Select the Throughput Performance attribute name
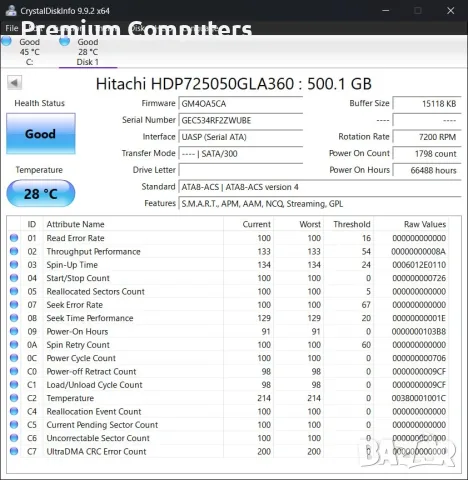This screenshot has height=480, width=468. [x=93, y=251]
